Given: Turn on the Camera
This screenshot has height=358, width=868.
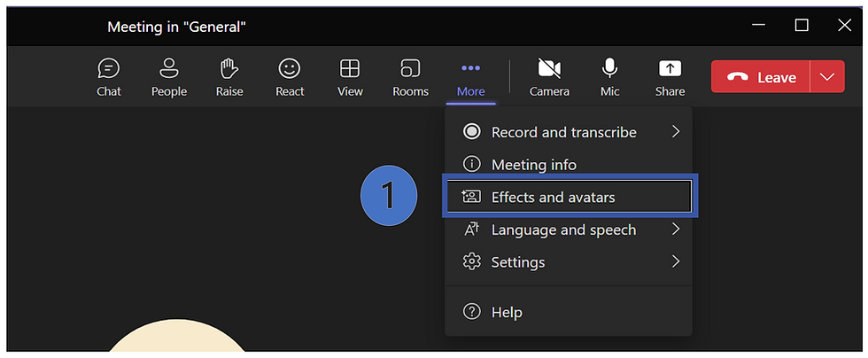Looking at the screenshot, I should [549, 78].
